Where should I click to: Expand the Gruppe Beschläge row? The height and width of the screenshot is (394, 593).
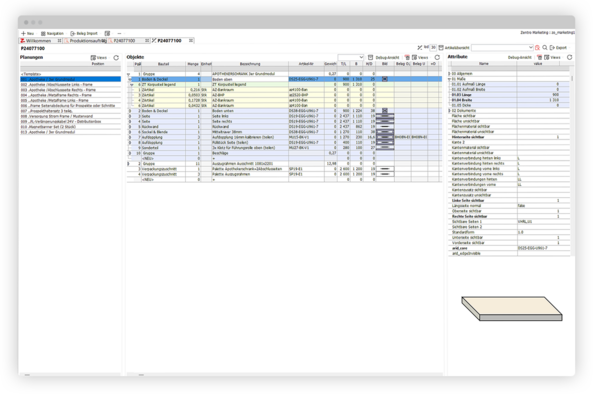click(x=129, y=154)
